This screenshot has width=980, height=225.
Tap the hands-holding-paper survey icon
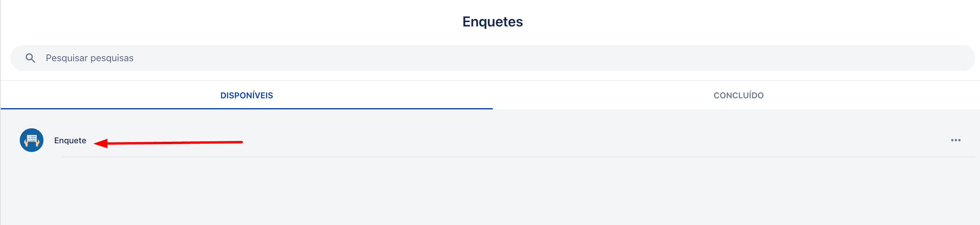pos(32,140)
